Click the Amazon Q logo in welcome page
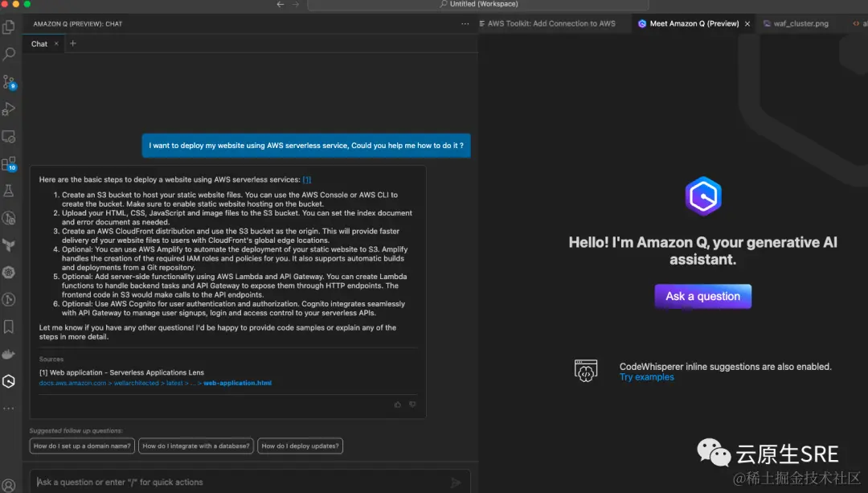The width and height of the screenshot is (868, 493). click(703, 196)
